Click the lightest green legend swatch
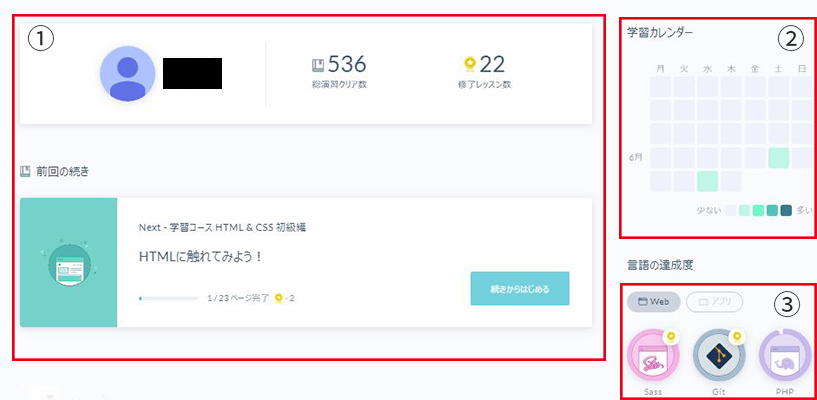Image resolution: width=817 pixels, height=400 pixels. click(745, 210)
